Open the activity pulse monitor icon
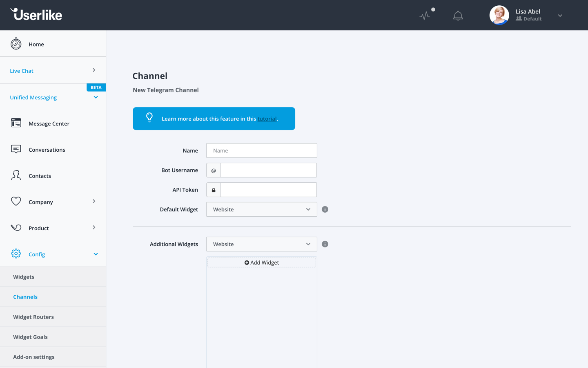 pos(425,16)
